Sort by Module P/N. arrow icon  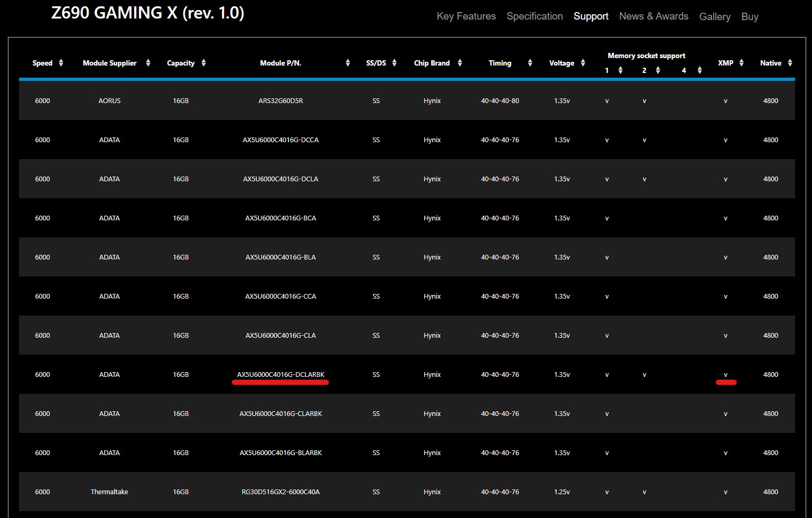(348, 63)
